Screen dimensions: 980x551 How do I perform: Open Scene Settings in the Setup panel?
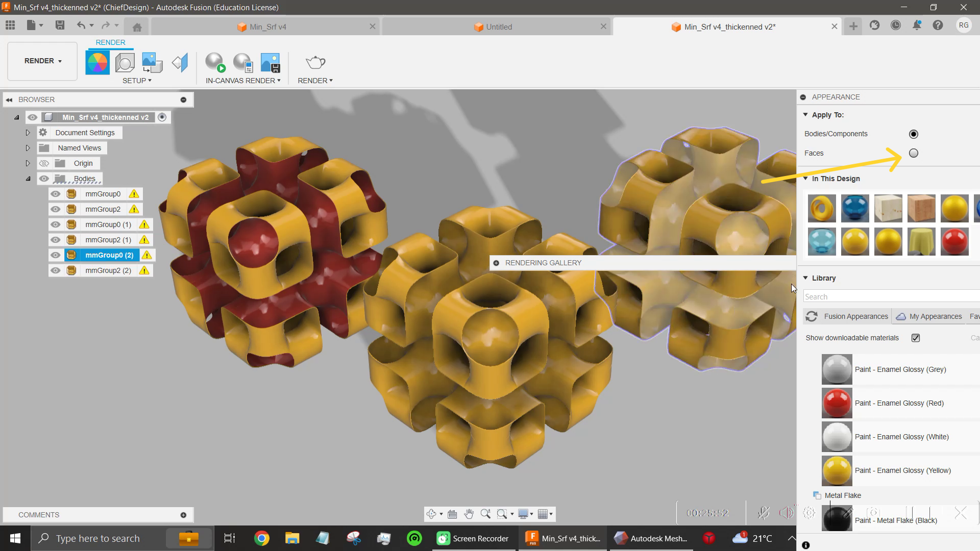(125, 62)
